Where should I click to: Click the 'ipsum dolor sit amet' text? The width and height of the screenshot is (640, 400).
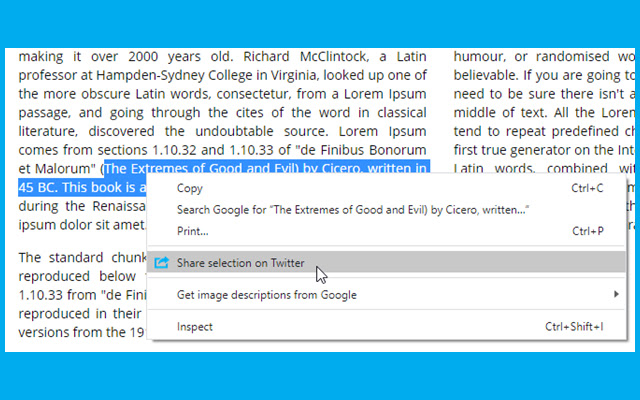[82, 225]
